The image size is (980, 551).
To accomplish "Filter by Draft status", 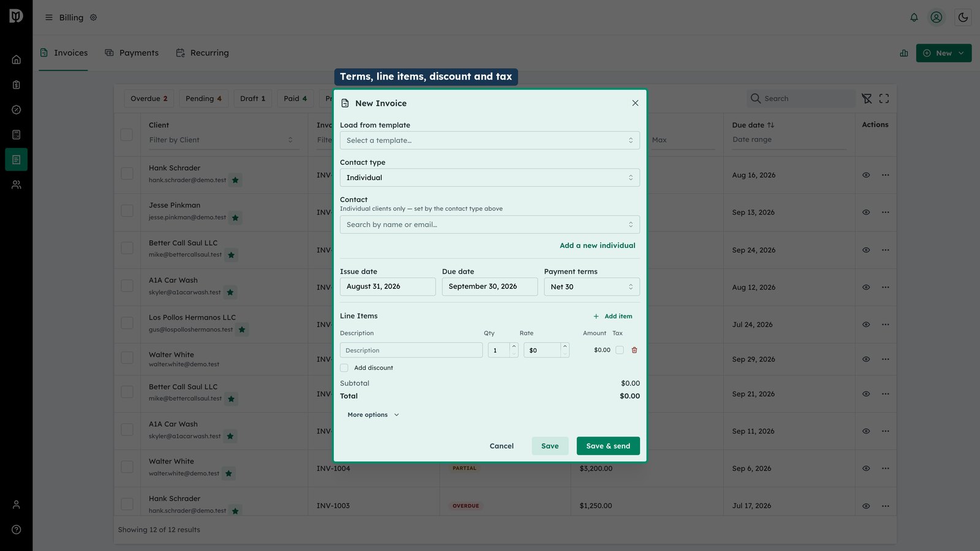I will 252,99.
